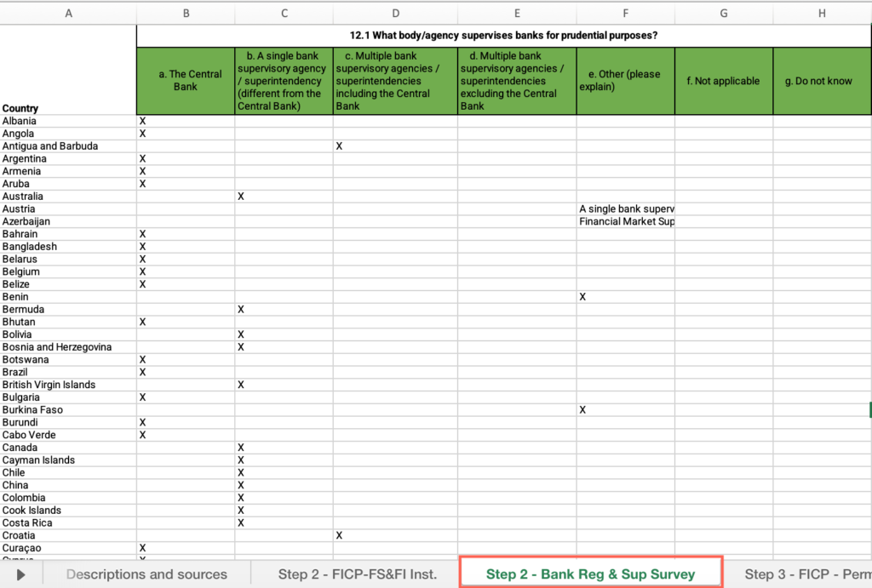
Task: Select the Botswana cell
Action: click(68, 360)
